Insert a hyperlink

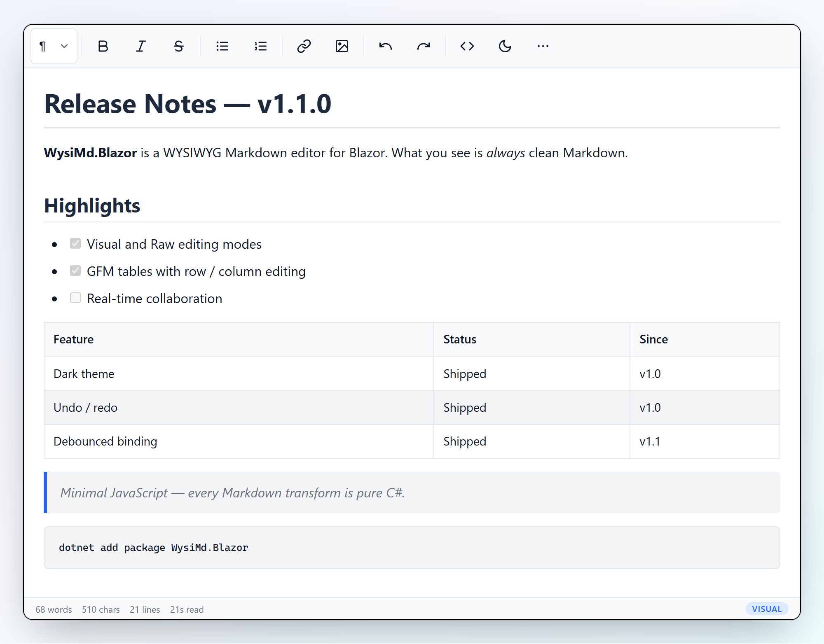tap(304, 46)
